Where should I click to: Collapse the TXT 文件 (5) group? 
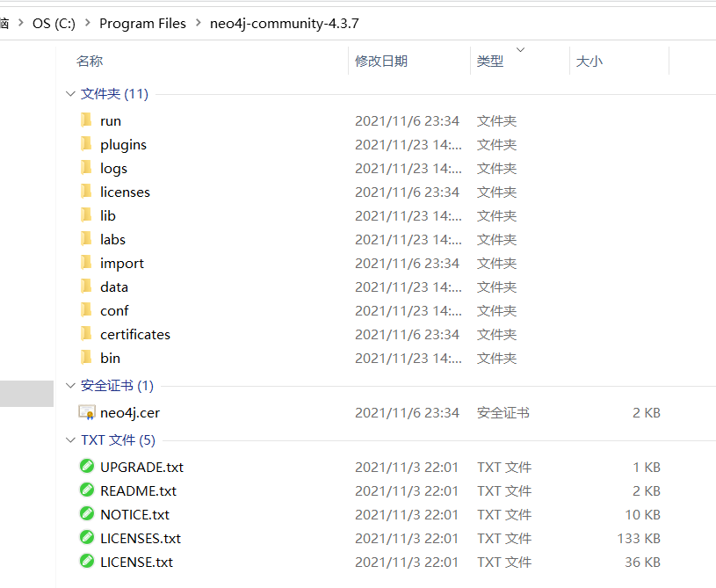pyautogui.click(x=70, y=440)
